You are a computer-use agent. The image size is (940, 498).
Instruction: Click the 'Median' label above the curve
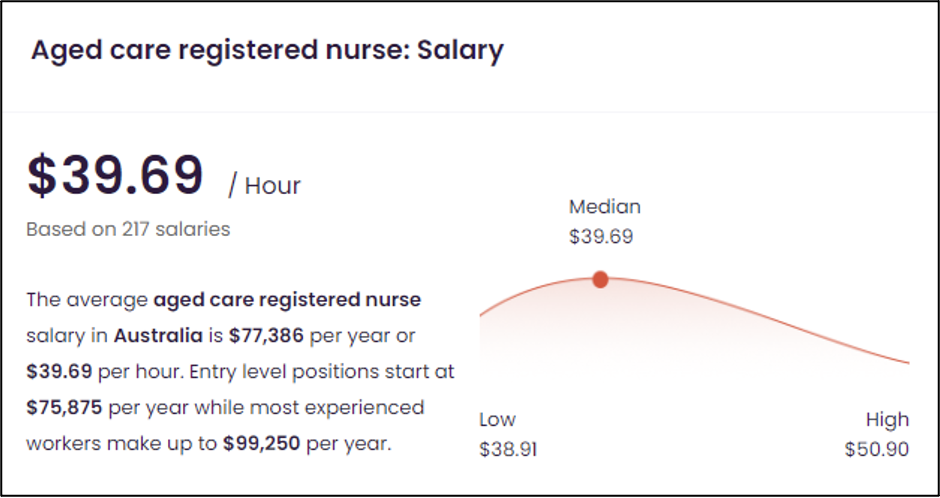(x=605, y=207)
